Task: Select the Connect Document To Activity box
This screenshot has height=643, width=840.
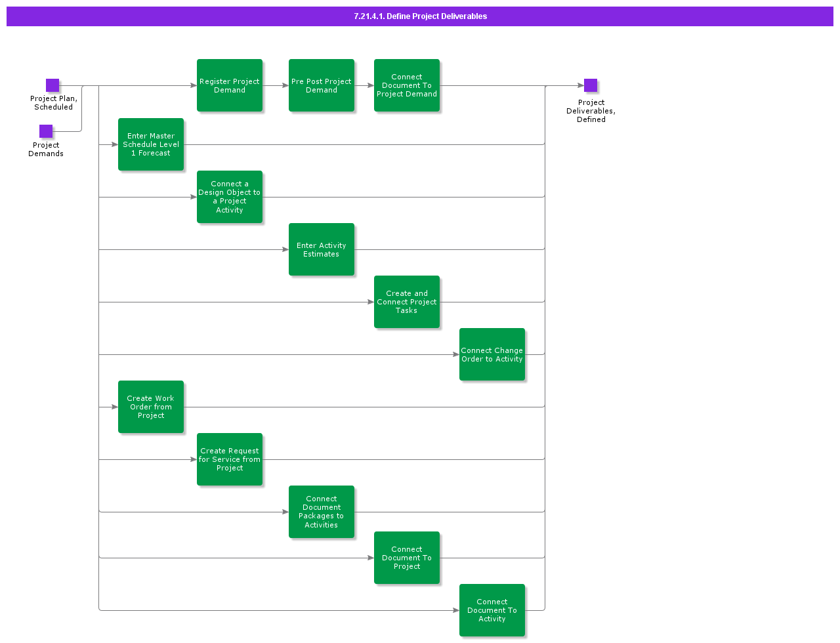Action: pos(492,610)
